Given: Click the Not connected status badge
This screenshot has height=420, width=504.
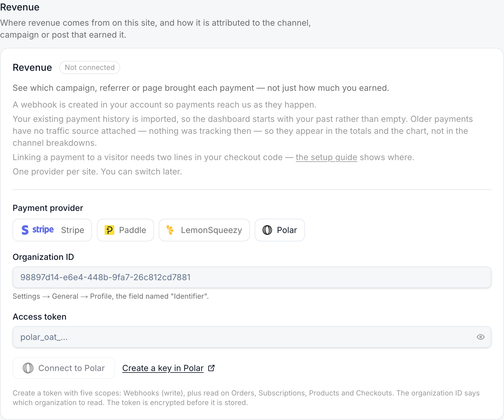Looking at the screenshot, I should tap(90, 68).
